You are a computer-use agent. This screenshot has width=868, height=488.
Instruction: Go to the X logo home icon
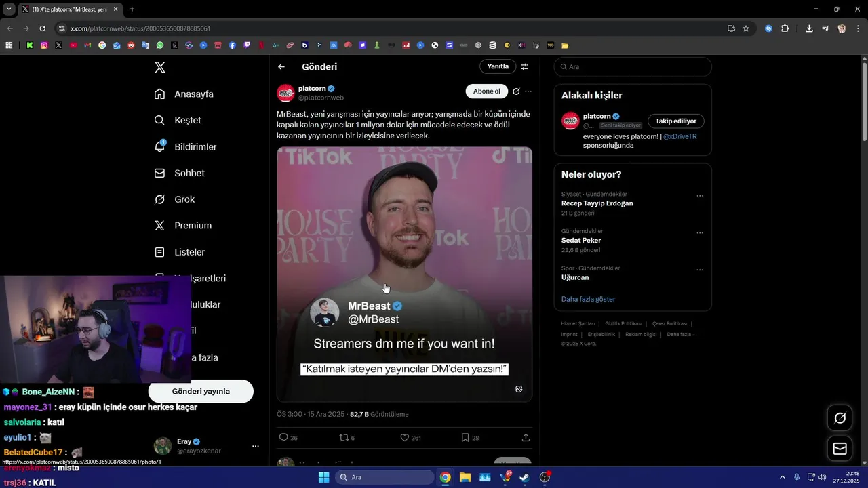coord(160,67)
